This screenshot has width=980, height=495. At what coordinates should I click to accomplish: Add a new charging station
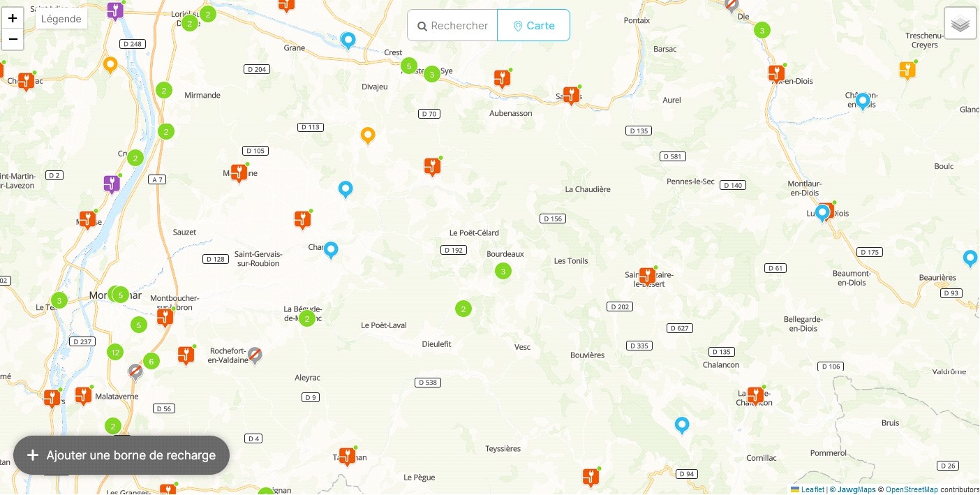coord(121,455)
